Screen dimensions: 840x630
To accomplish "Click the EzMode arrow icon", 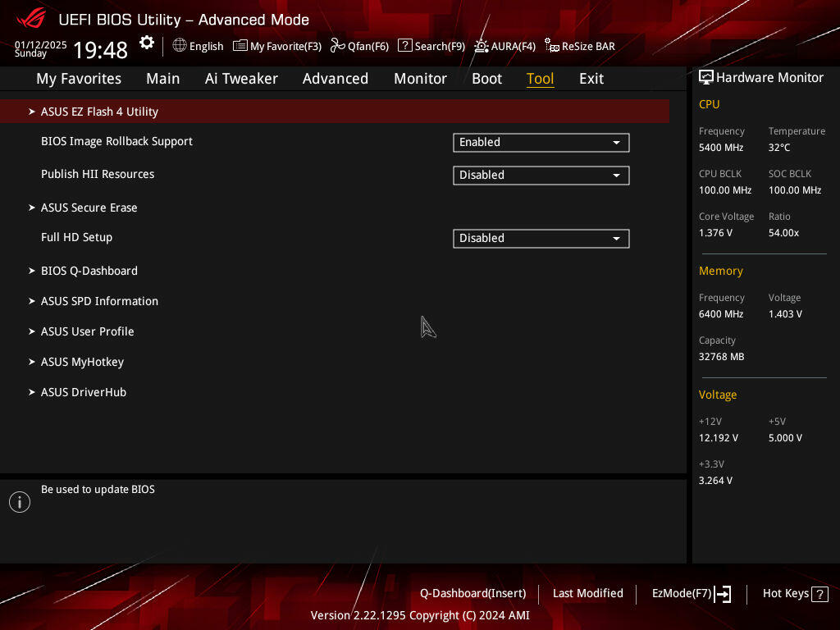I will [x=723, y=594].
